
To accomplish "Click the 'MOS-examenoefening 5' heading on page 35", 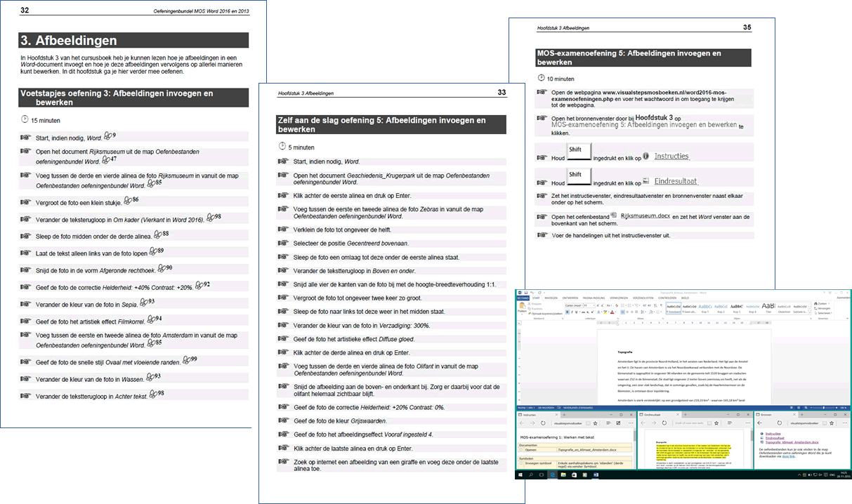I will click(643, 57).
